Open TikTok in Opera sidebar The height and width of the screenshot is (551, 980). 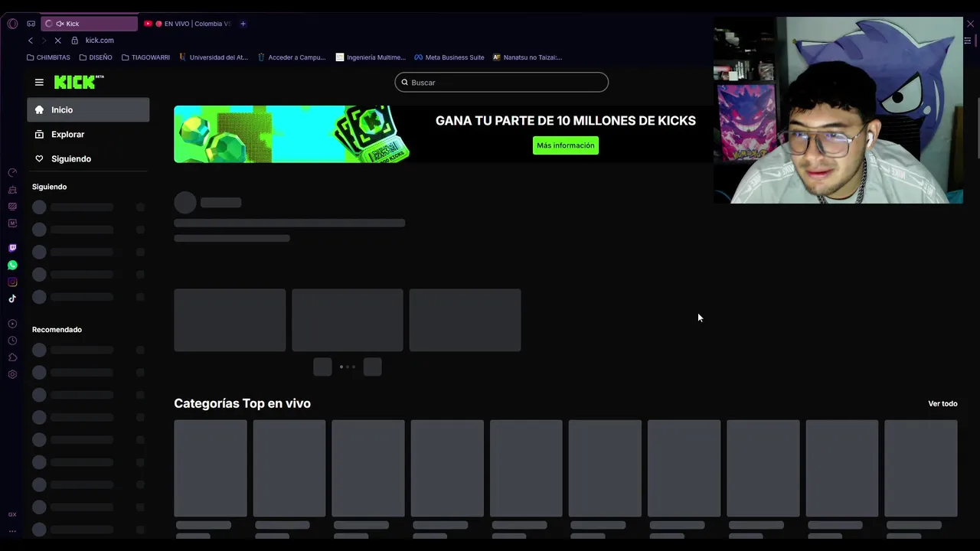(x=12, y=298)
